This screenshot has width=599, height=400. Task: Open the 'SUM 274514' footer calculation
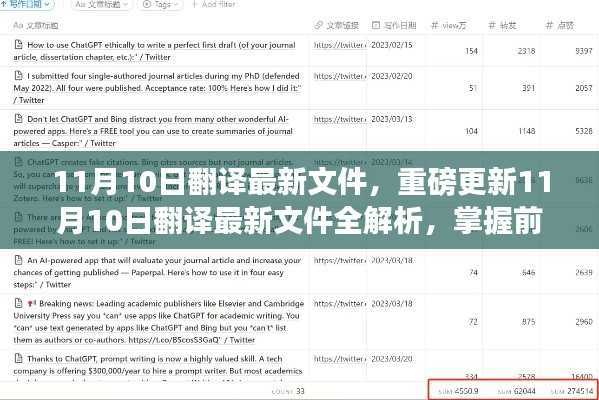coord(572,391)
